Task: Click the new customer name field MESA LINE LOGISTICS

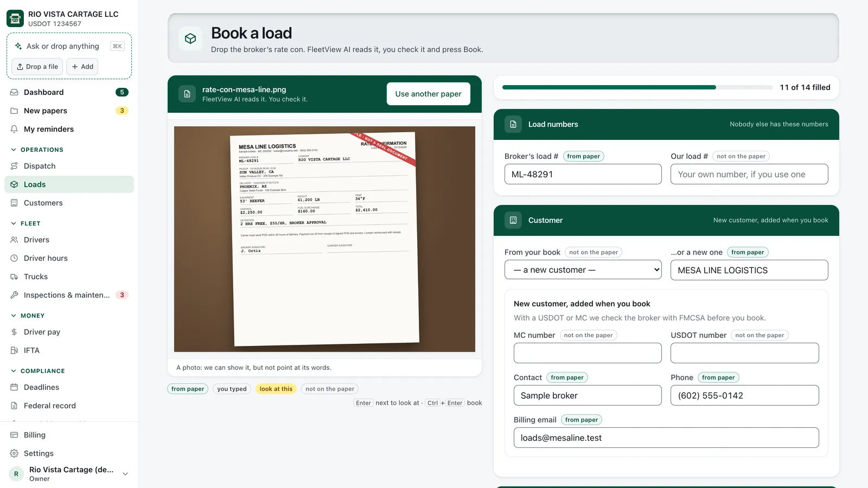Action: [x=749, y=270]
